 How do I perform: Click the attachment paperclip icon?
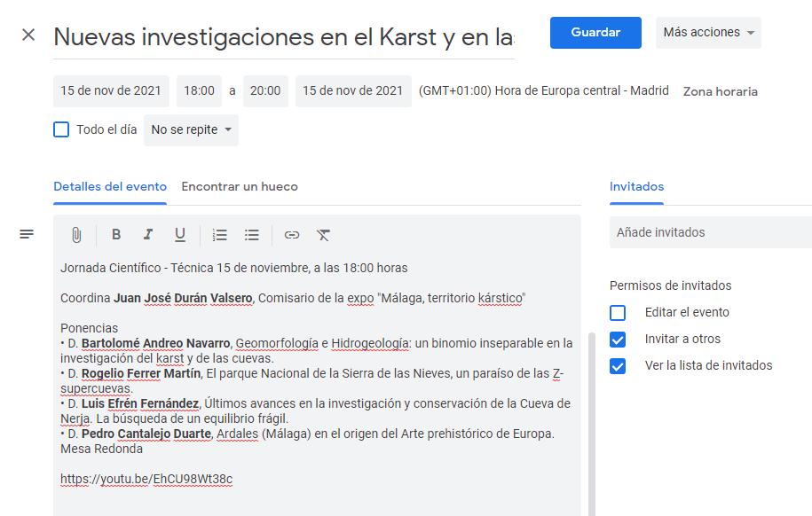click(x=76, y=235)
